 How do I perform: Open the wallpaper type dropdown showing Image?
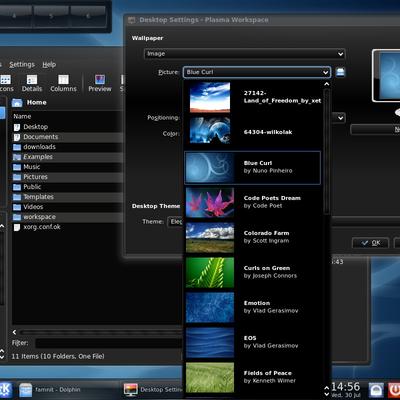point(244,54)
